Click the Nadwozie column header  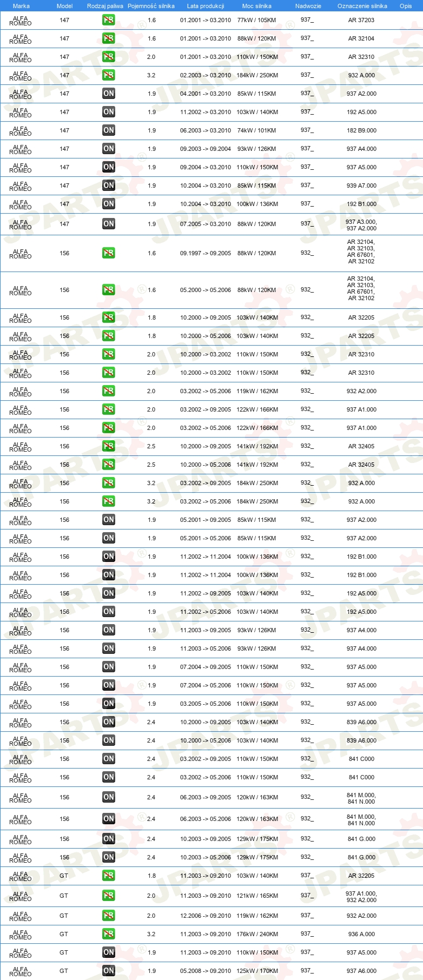[308, 6]
